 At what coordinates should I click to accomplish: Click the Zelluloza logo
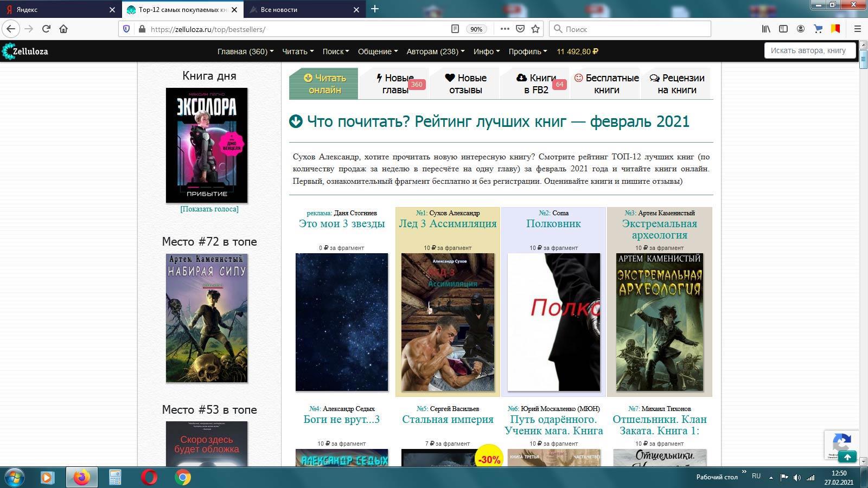(x=25, y=52)
